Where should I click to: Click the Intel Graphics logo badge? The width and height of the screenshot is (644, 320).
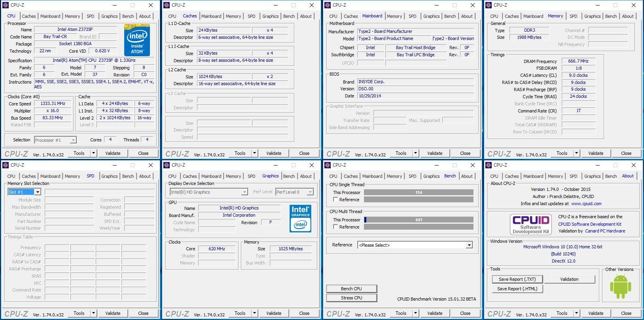point(300,218)
